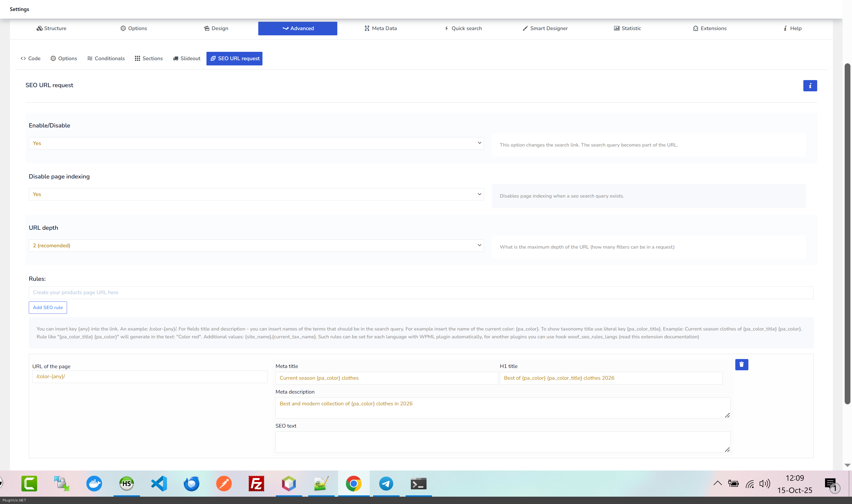Open FileZilla from the taskbar
This screenshot has width=852, height=504.
tap(256, 483)
